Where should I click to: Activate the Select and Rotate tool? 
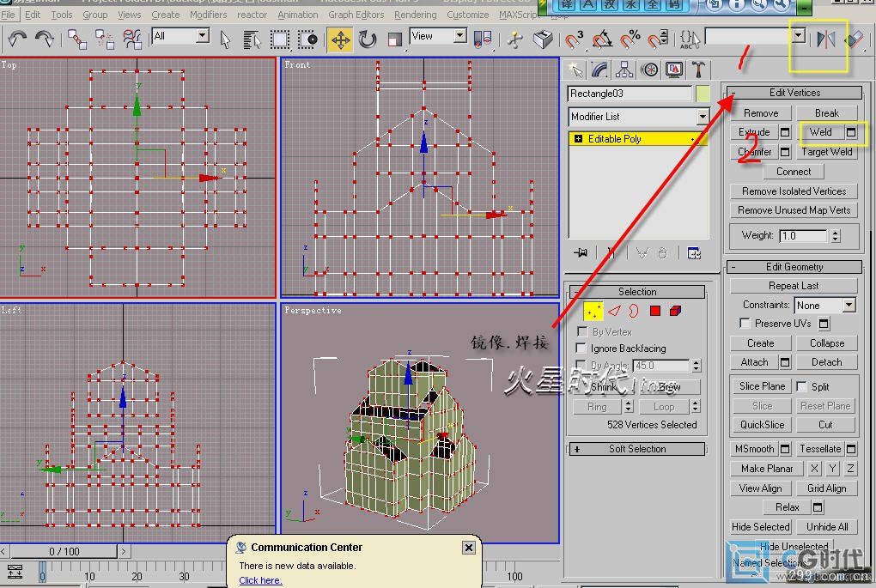click(x=367, y=39)
